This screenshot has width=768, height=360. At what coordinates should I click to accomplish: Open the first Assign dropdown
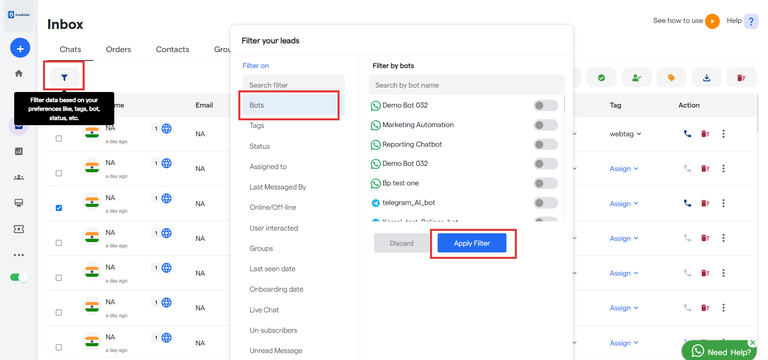(x=624, y=168)
